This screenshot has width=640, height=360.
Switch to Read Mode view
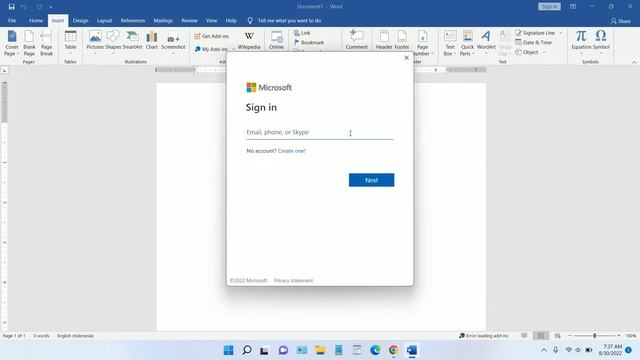(524, 336)
